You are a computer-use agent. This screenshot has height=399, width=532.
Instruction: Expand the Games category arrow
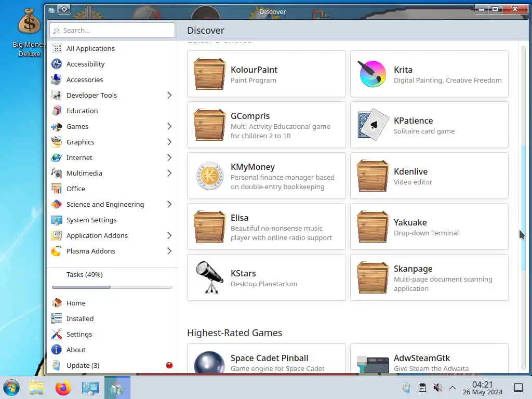tap(169, 127)
